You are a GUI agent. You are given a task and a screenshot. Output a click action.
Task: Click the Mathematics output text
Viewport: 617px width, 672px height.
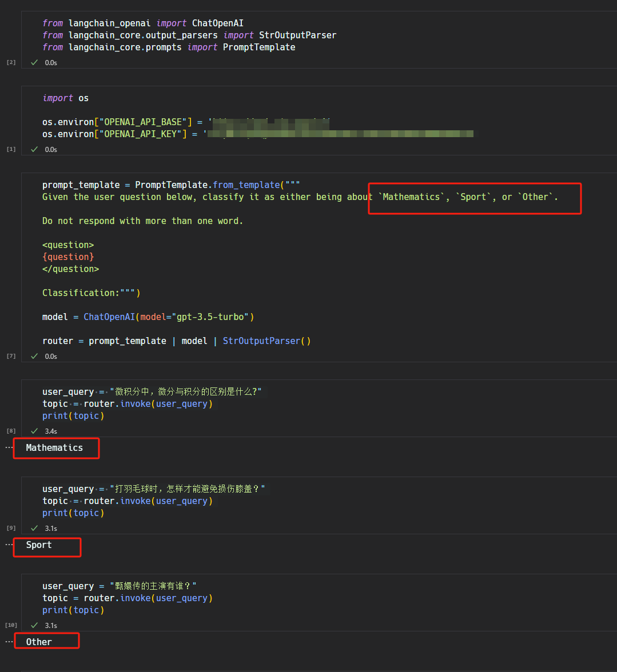[55, 448]
